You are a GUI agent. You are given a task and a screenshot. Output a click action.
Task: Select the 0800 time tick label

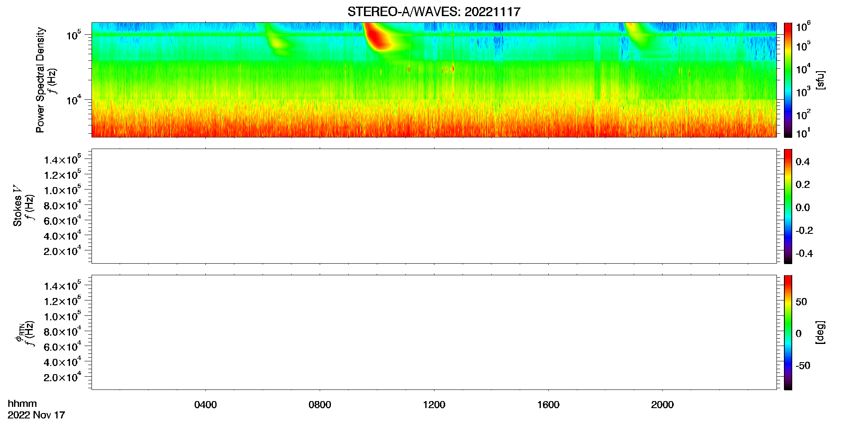point(320,405)
